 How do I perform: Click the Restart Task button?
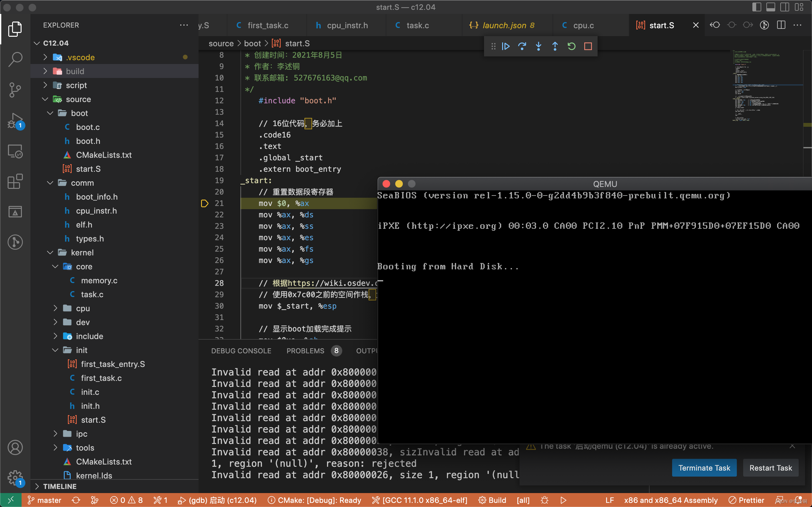(x=770, y=468)
